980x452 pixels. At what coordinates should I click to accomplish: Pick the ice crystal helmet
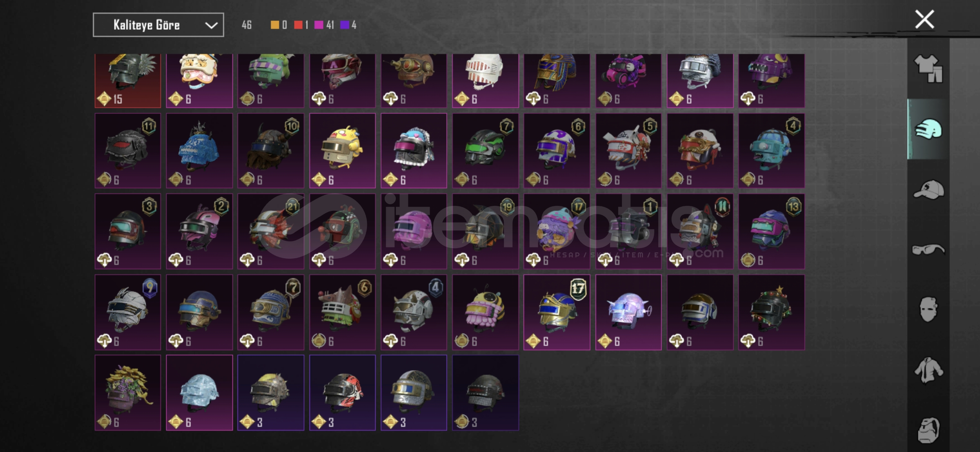199,393
